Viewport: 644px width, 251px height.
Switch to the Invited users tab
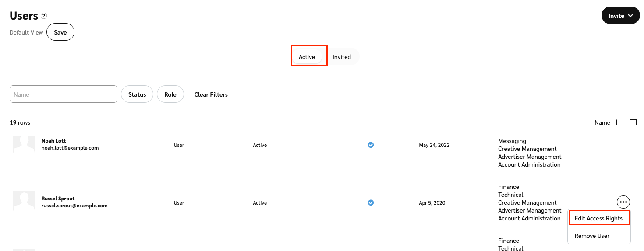342,57
